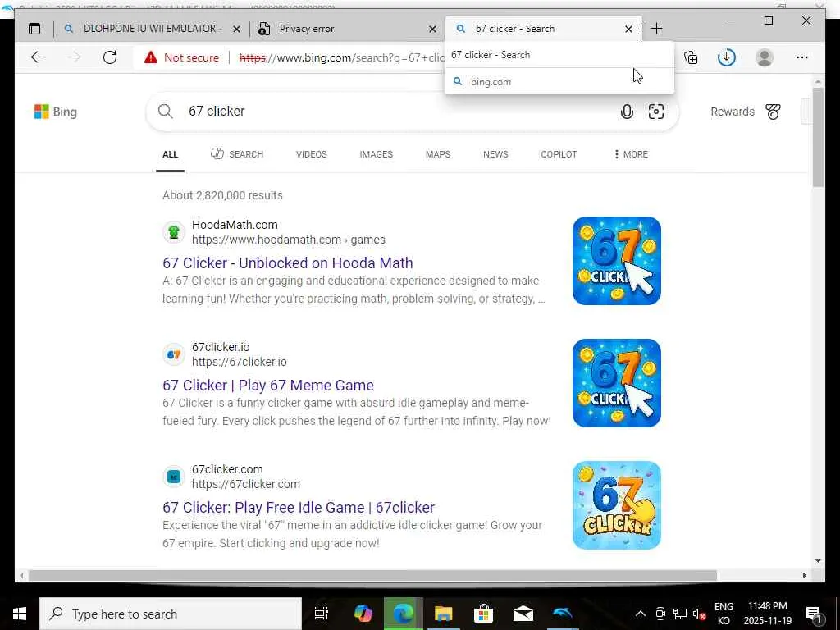Screen dimensions: 840x630
Task: Open the Dolphin app on taskbar
Action: coord(563,614)
